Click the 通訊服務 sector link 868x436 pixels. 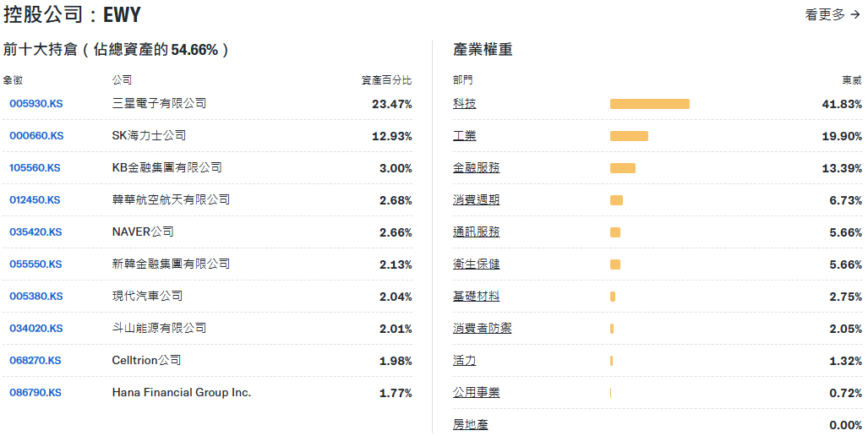477,232
